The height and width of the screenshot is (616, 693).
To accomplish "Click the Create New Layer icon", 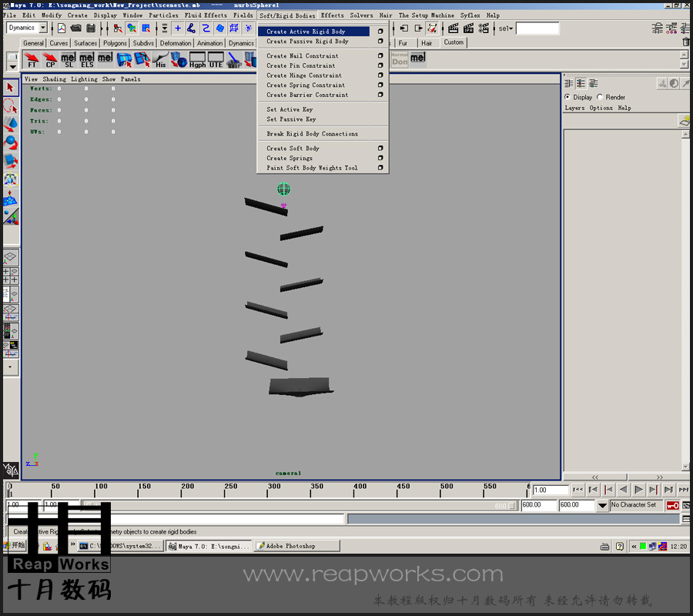I will (685, 120).
